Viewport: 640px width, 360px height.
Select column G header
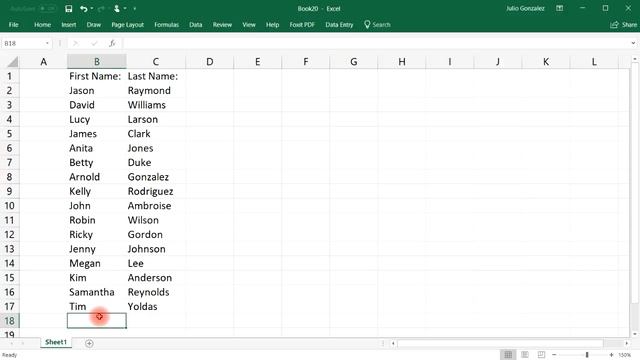coord(353,62)
